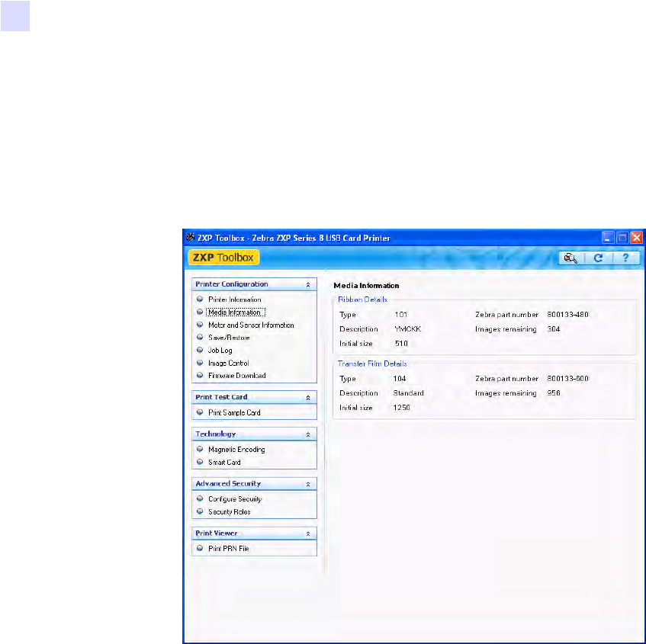
Task: Click bullet icon beside Print PRN File
Action: click(x=200, y=548)
